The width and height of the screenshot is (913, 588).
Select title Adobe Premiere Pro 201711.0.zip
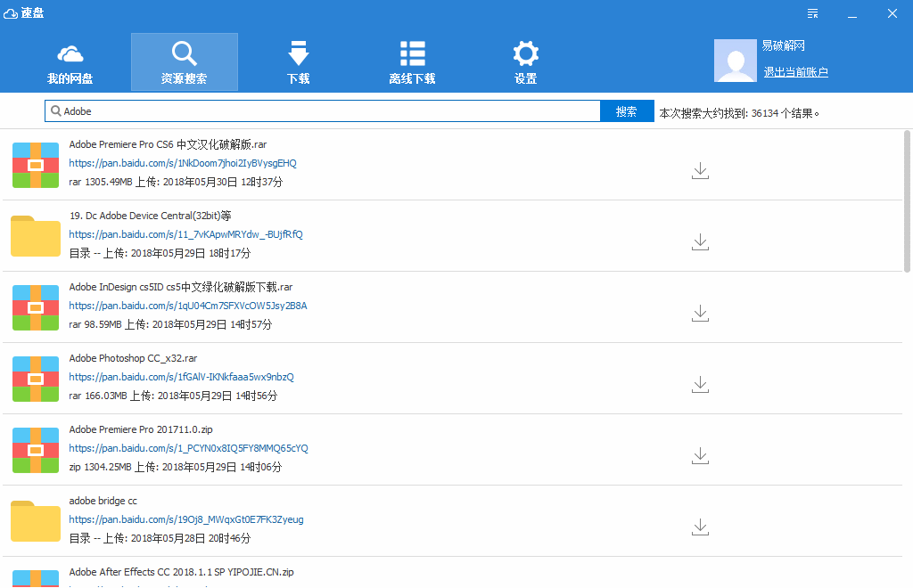pos(141,429)
